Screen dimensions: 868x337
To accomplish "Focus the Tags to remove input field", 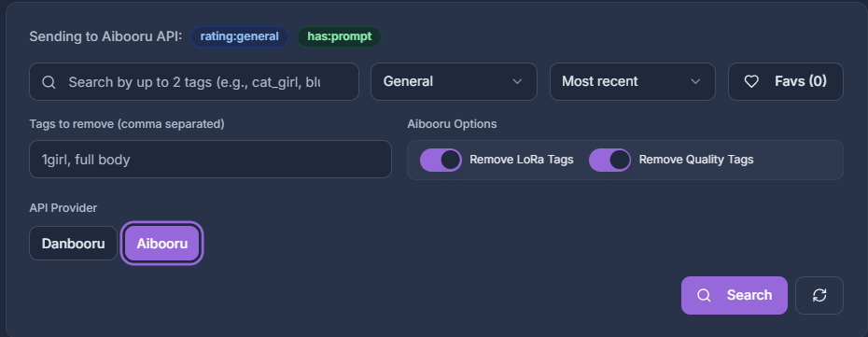I will (210, 160).
